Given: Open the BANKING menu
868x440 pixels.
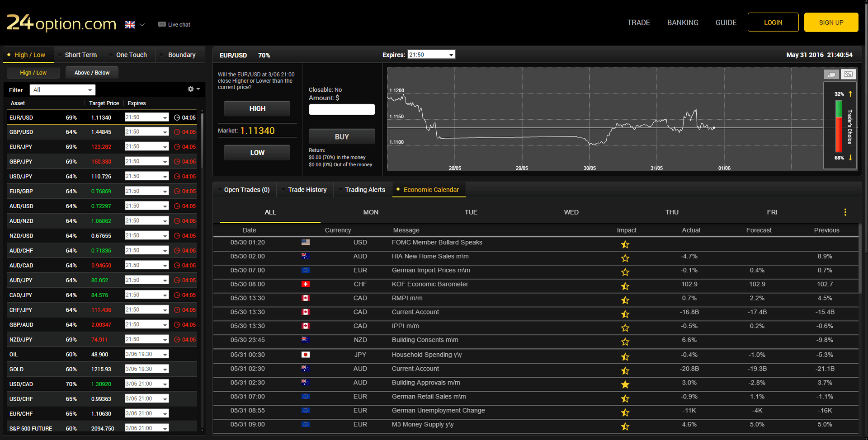Looking at the screenshot, I should 683,23.
